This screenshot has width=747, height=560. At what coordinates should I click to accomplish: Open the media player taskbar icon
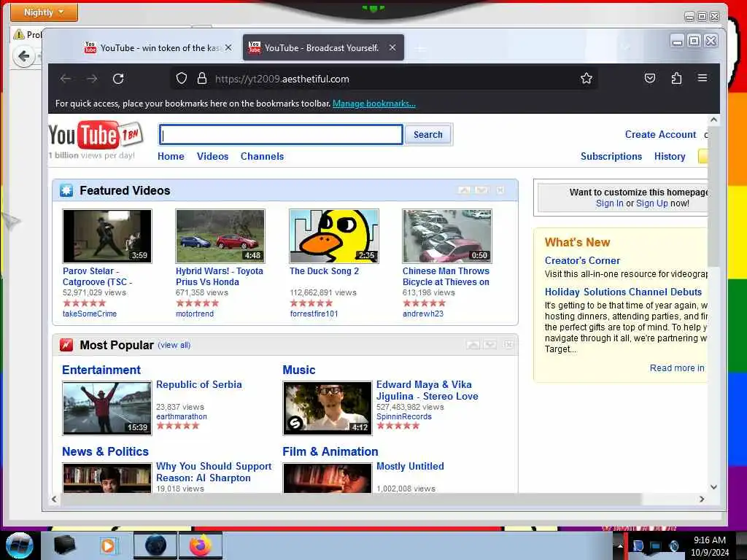pyautogui.click(x=108, y=545)
